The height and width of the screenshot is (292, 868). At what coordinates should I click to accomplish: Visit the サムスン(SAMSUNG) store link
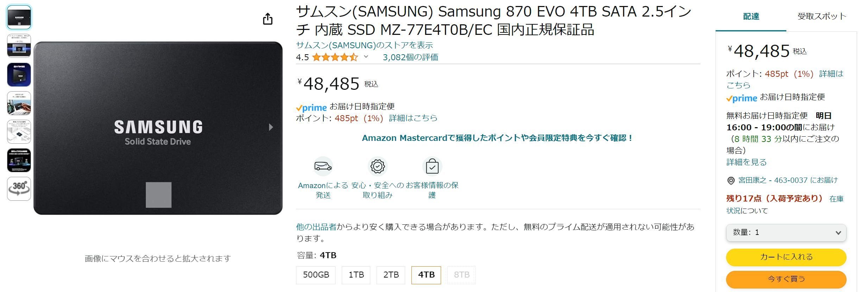point(364,45)
